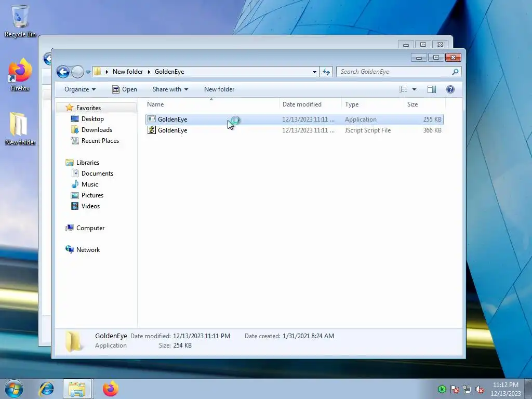Create a New folder from toolbar
Image resolution: width=532 pixels, height=399 pixels.
pyautogui.click(x=219, y=89)
